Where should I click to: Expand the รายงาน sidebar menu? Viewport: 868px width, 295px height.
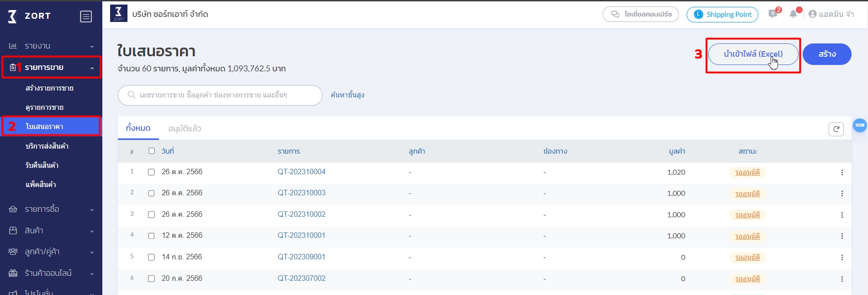click(51, 46)
